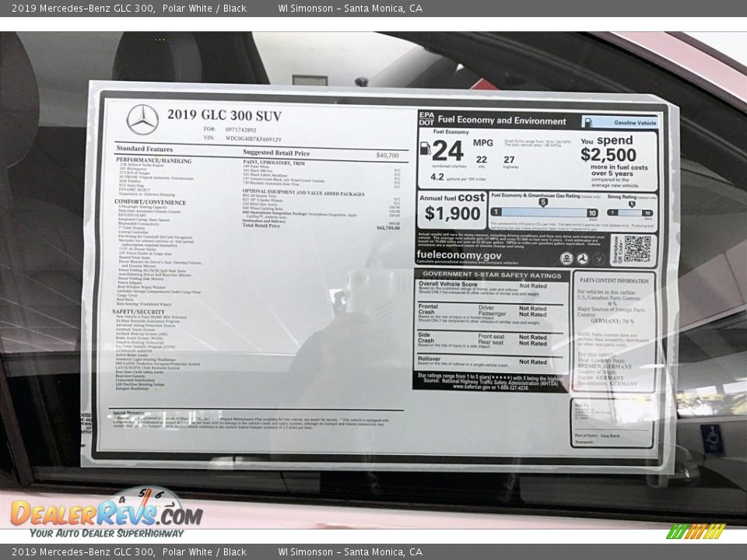Click the fuel pump icon by Gasoline Vehicle
Viewport: 747px width, 560px height.
588,122
